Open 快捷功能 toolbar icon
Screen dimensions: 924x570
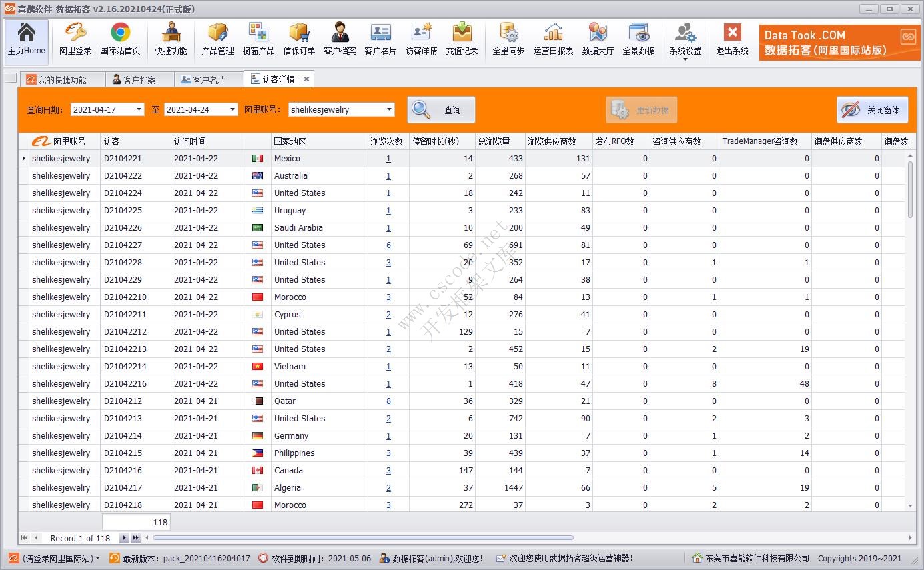click(x=171, y=39)
